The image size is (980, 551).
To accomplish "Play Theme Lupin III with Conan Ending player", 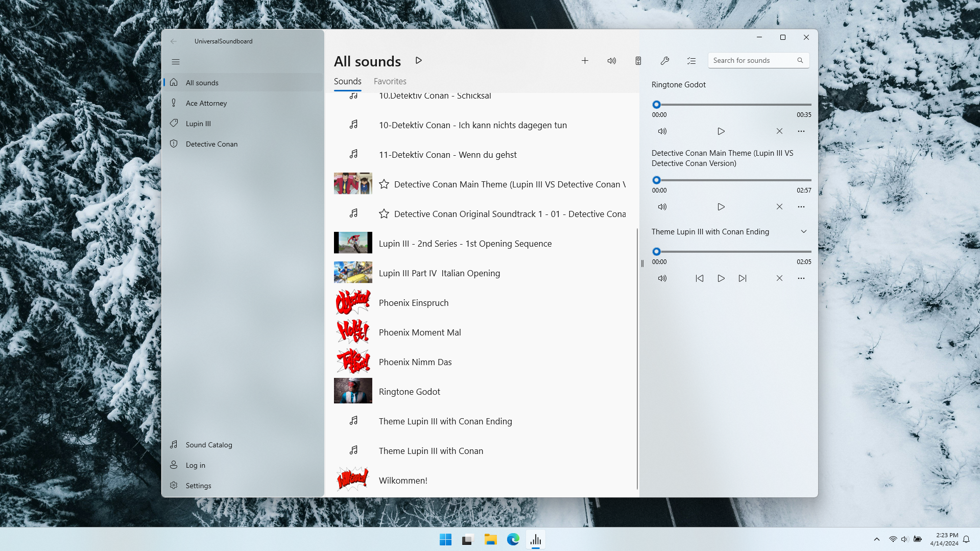I will 721,278.
